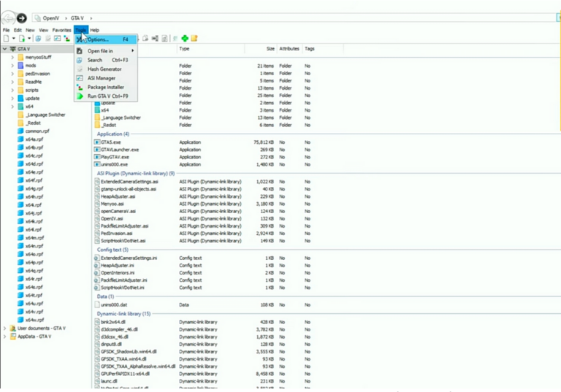Click the Package Installer toolbar icon
Screen dimensions: 561x392
(67, 39)
